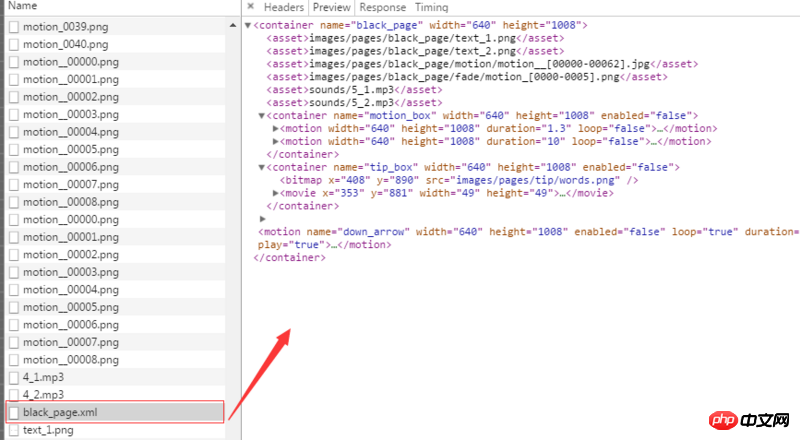This screenshot has width=800, height=440.
Task: Close the request details pane
Action: (250, 7)
